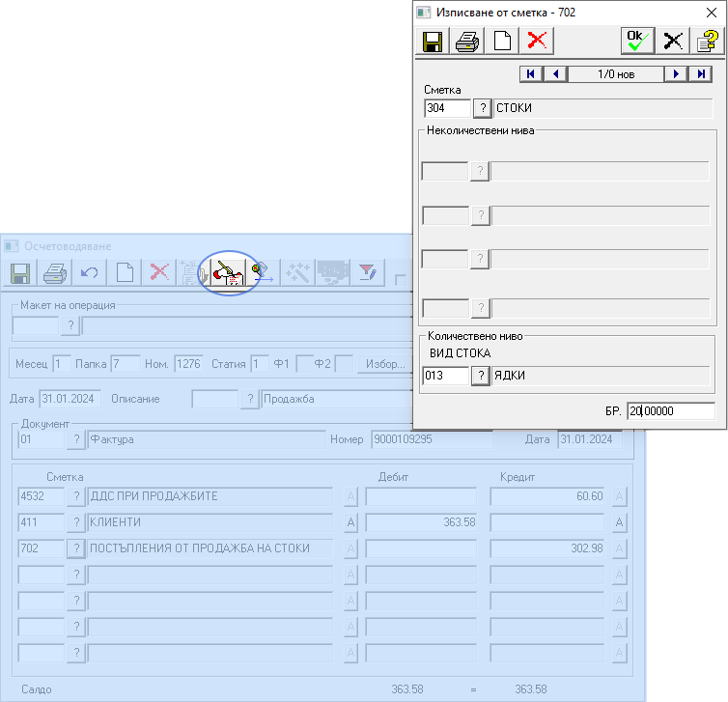The width and height of the screenshot is (728, 702).
Task: Save the write-off record with floppy icon in Изписване dialog
Action: [433, 41]
